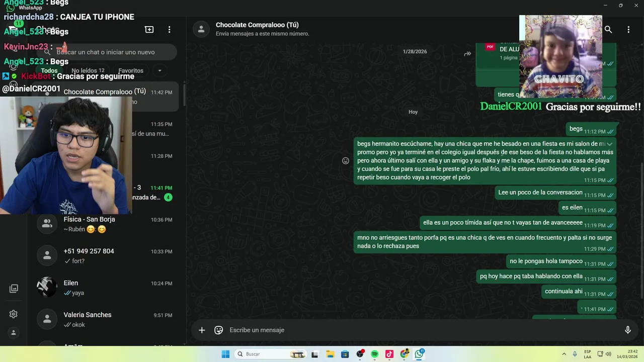The height and width of the screenshot is (362, 644).
Task: Click the message "pq hoy hace pq taba hablando"
Action: coord(546,277)
